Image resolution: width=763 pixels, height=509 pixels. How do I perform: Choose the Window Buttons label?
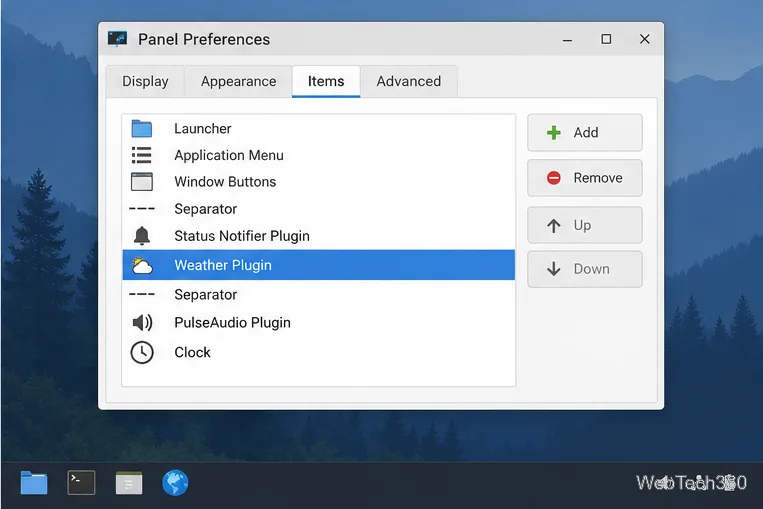click(225, 182)
